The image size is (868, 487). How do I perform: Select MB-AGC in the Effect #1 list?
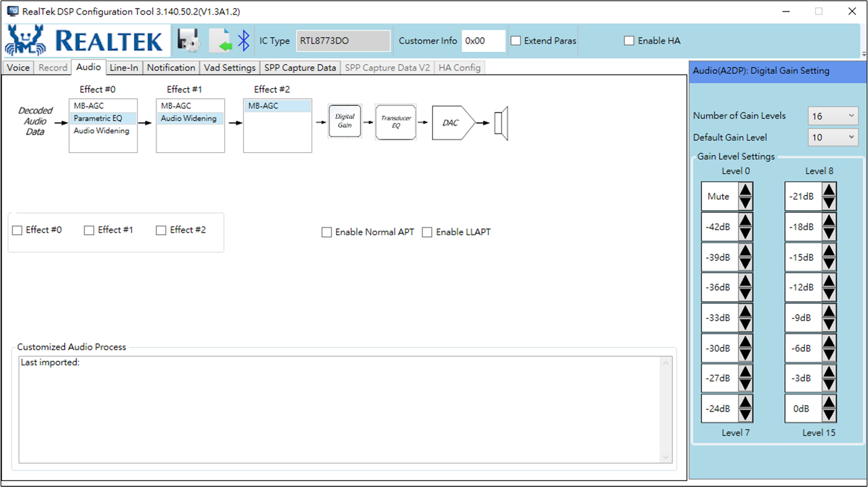pyautogui.click(x=190, y=106)
